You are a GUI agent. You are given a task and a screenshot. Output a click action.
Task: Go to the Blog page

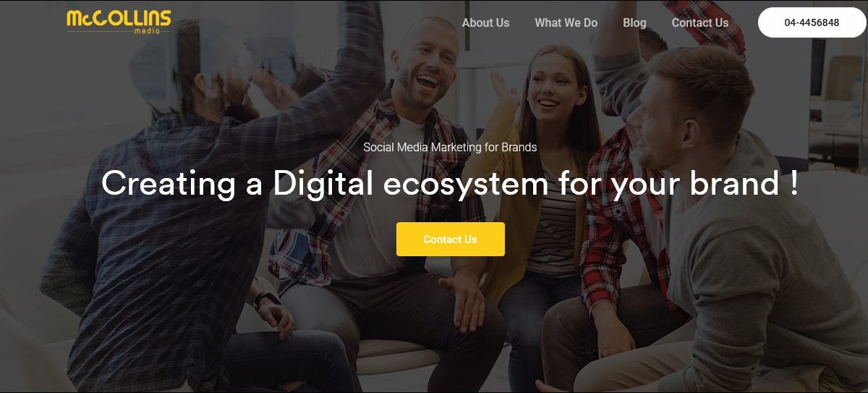click(x=634, y=22)
